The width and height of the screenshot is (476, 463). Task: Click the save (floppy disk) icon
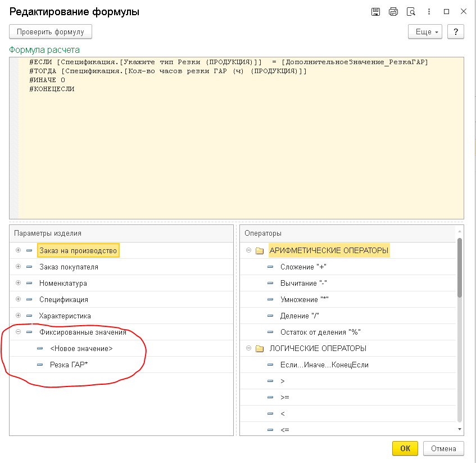tap(376, 12)
